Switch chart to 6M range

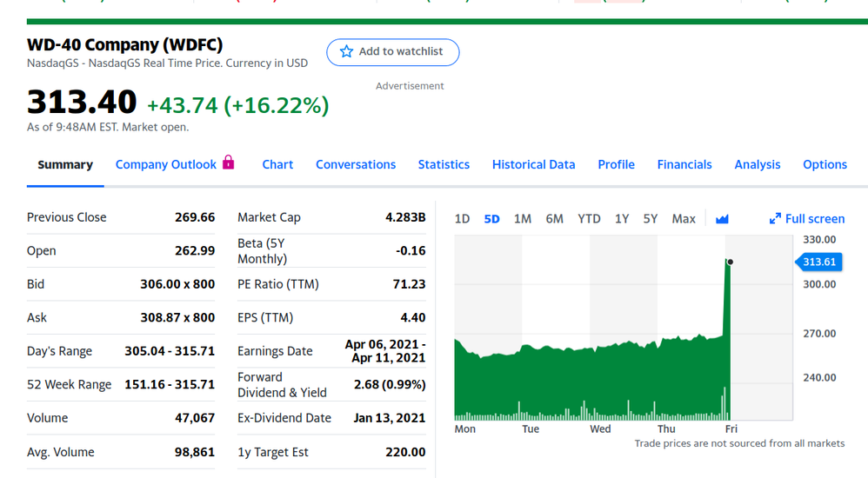554,219
